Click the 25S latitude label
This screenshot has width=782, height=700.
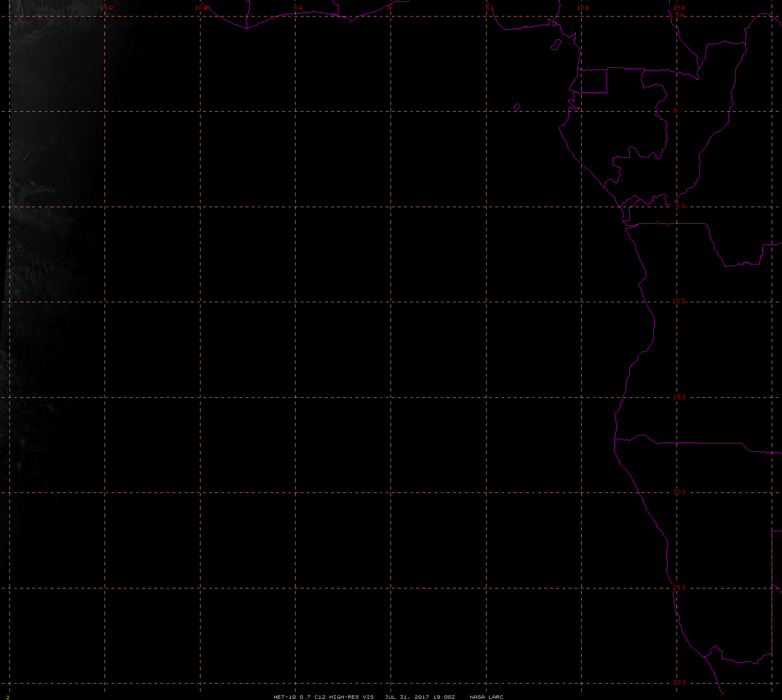pyautogui.click(x=680, y=587)
